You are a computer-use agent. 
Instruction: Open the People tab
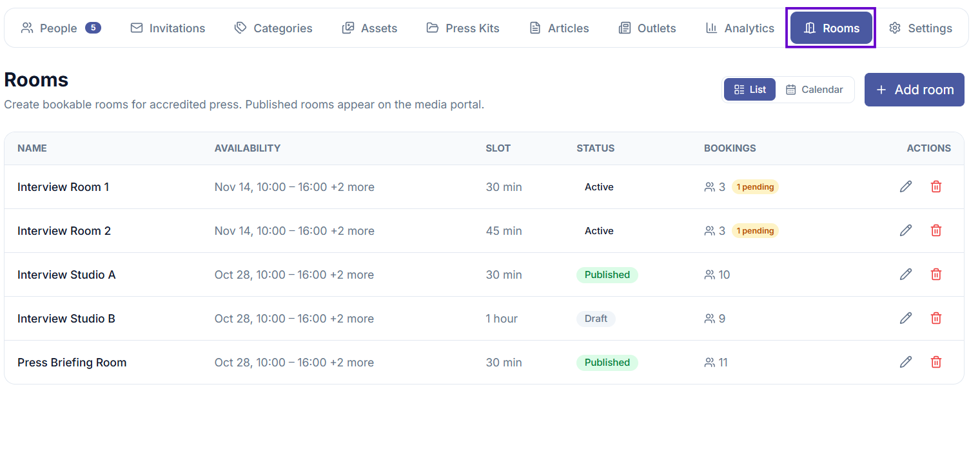point(61,28)
